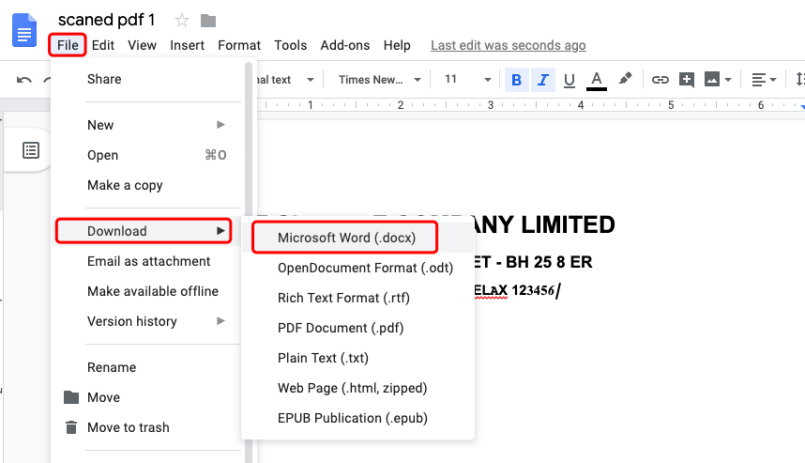Star the document 'scaned pdf 1'

(x=182, y=20)
